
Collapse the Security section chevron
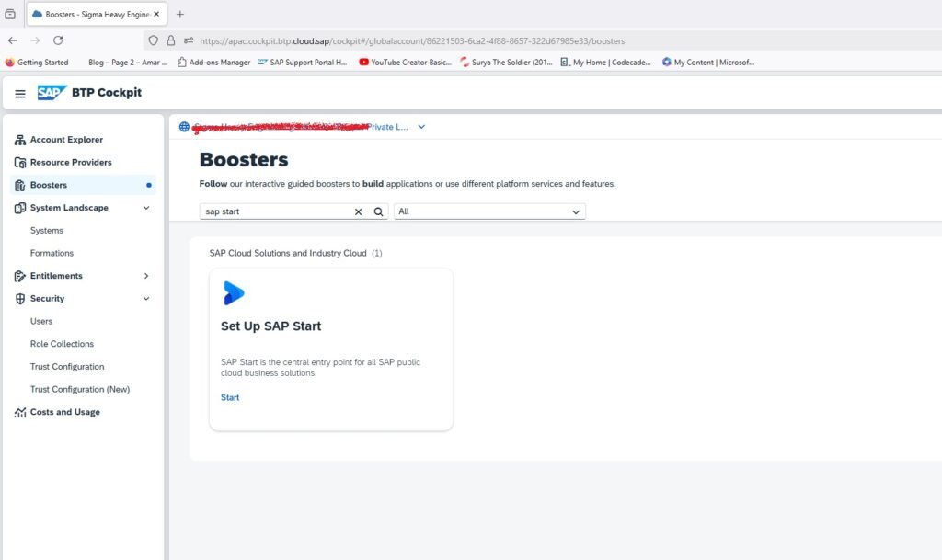point(146,299)
